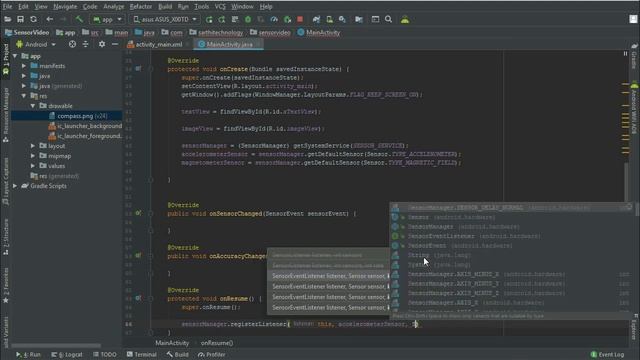Switch to MainActivity.java tab
The height and width of the screenshot is (360, 640).
tap(229, 44)
